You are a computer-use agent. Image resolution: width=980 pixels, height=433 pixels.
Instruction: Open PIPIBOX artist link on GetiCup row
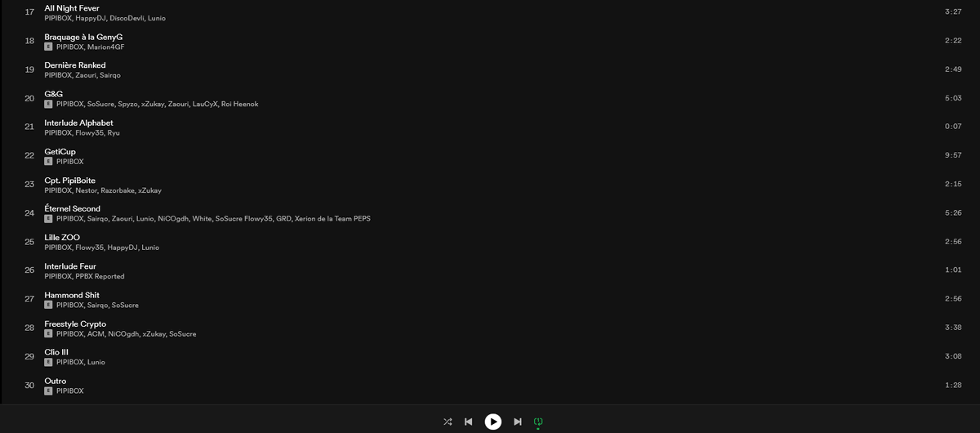[x=70, y=162]
